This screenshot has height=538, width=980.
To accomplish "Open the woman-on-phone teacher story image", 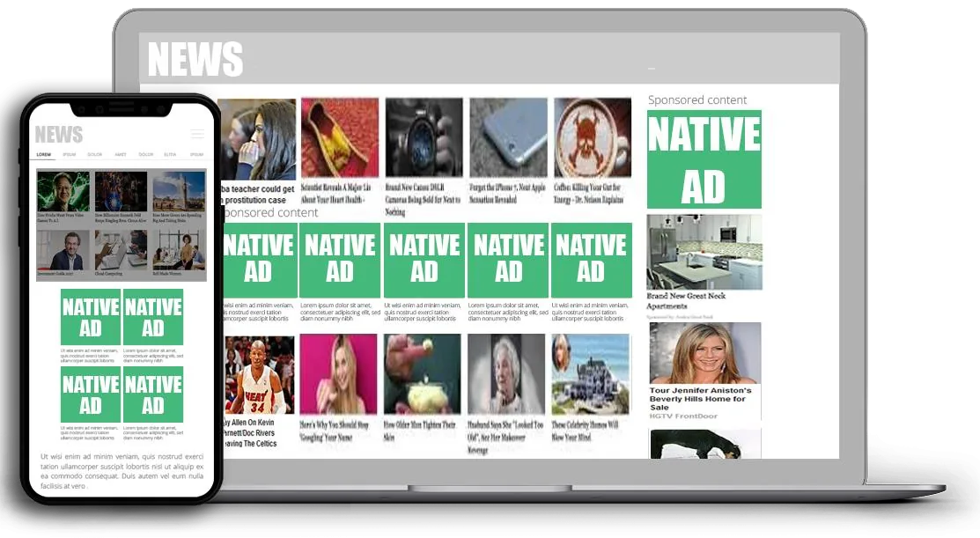I will pyautogui.click(x=257, y=139).
